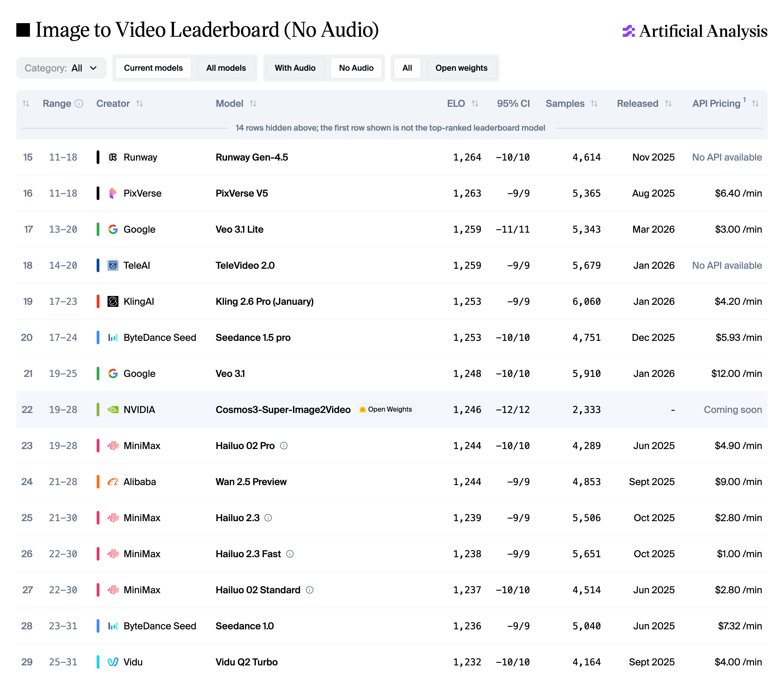Click the Alibaba creator logo icon

click(x=113, y=482)
